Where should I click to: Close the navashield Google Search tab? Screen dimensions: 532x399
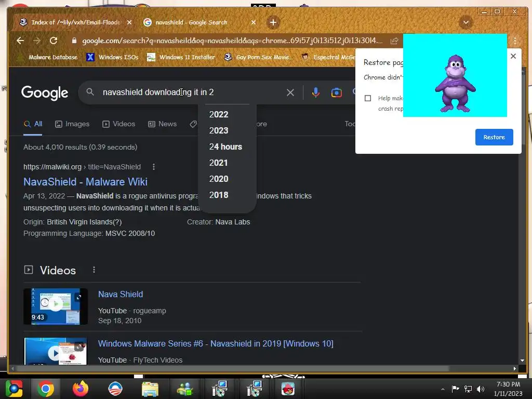(254, 22)
